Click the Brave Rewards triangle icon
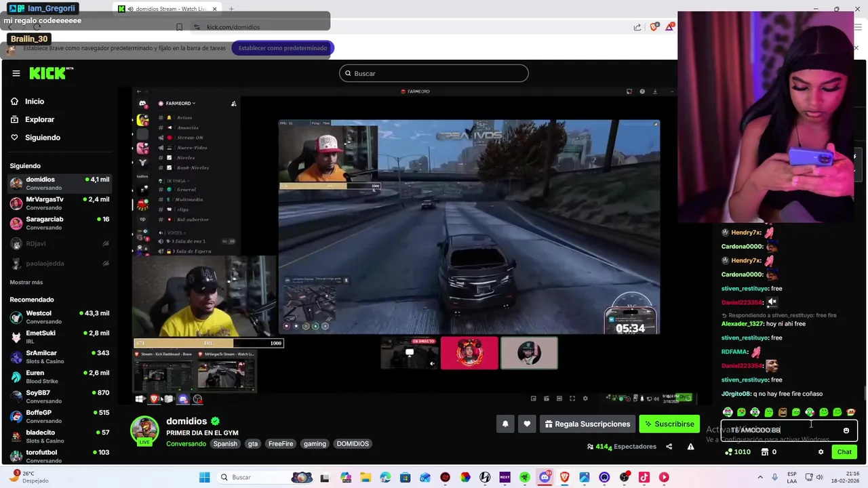The image size is (868, 488). [670, 27]
